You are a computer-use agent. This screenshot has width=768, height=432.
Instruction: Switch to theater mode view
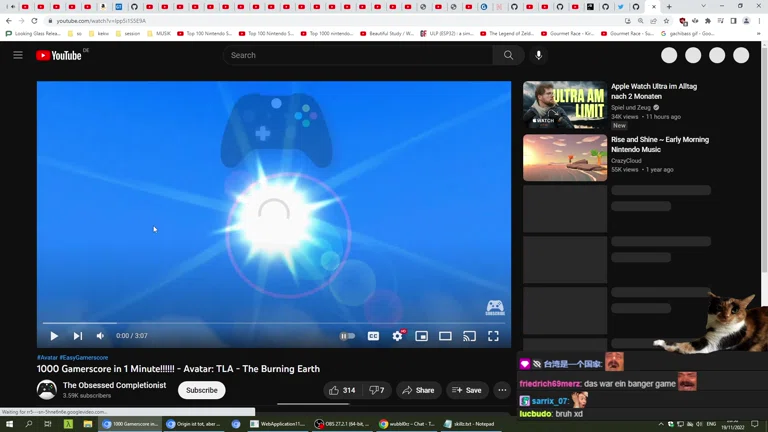click(x=445, y=336)
